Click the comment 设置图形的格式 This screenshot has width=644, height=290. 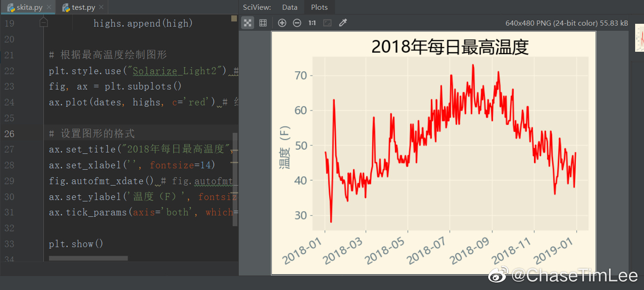coord(92,134)
